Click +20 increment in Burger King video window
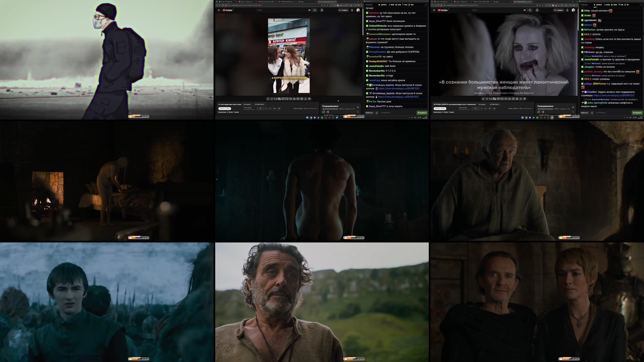The image size is (644, 362). [x=279, y=108]
